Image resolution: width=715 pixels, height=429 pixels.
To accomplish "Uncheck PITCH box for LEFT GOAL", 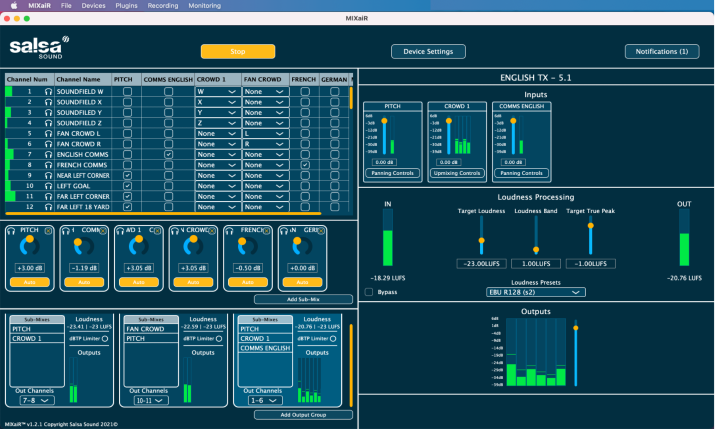I will [x=128, y=186].
